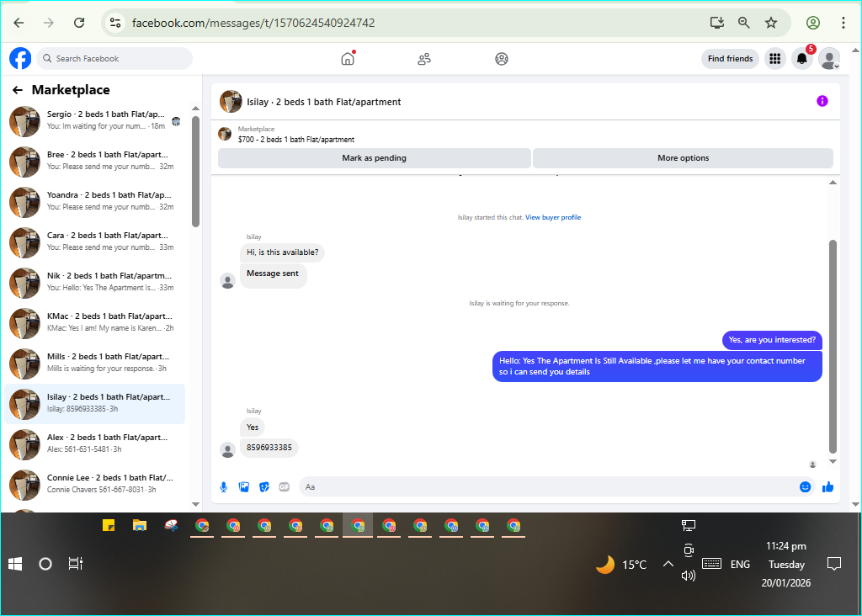The image size is (862, 616).
Task: Open Cara conversation
Action: [x=94, y=242]
